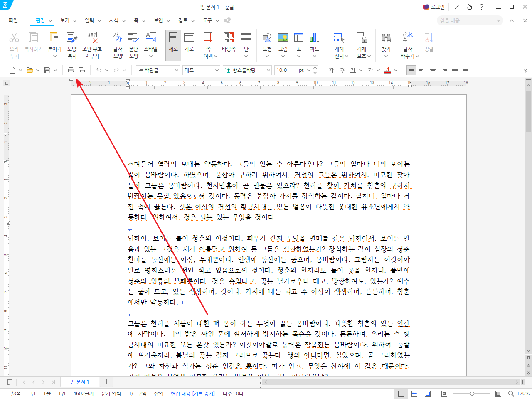The width and height of the screenshot is (532, 399).
Task: Open the underline style dropdown arrow
Action: coord(361,70)
